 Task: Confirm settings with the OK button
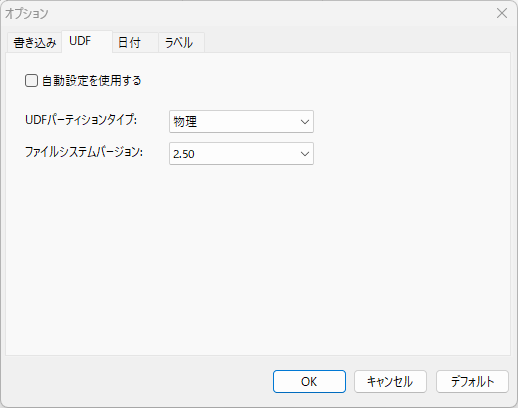pyautogui.click(x=309, y=381)
